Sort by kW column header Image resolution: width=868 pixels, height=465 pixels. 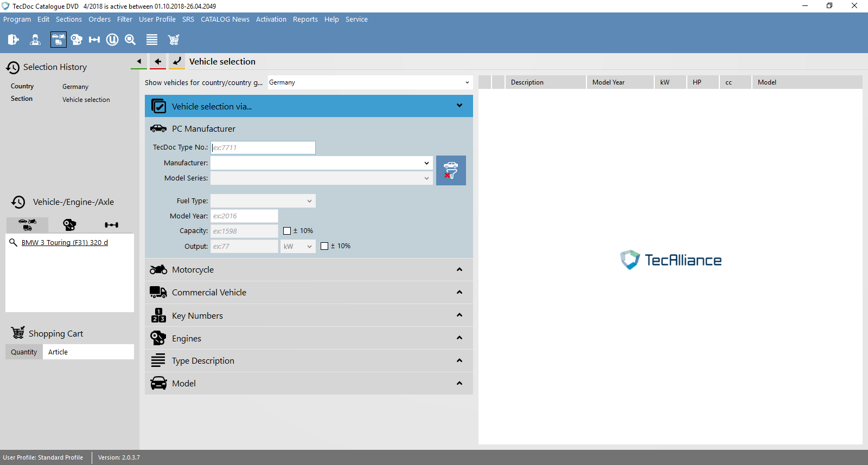[x=670, y=82]
